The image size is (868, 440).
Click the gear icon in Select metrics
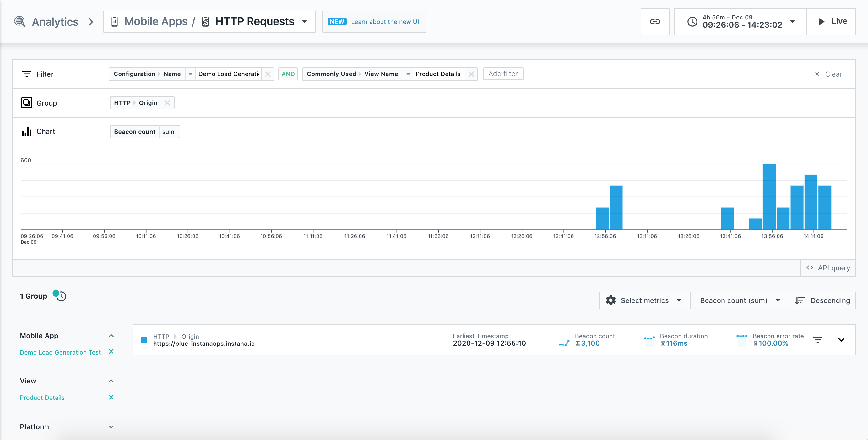610,300
